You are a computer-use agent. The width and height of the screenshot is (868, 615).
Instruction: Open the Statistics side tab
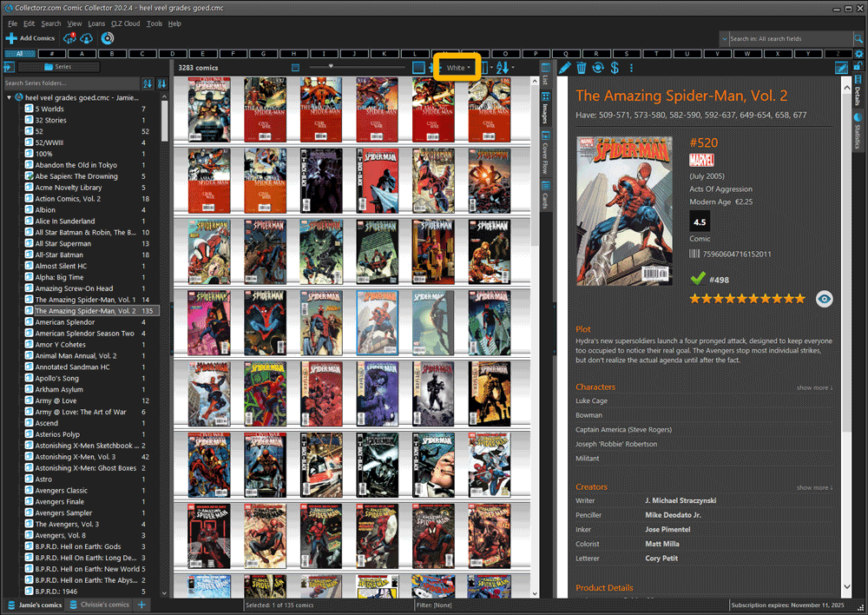pos(858,132)
